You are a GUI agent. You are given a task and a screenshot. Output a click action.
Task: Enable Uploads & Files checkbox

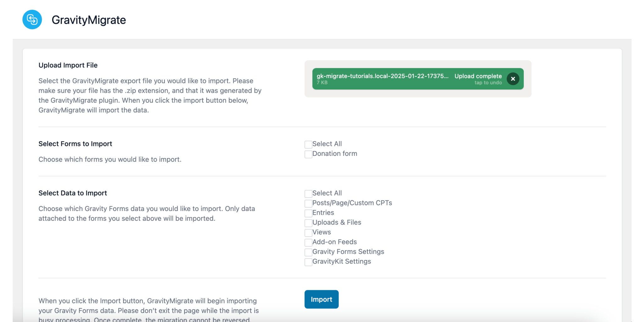(308, 223)
